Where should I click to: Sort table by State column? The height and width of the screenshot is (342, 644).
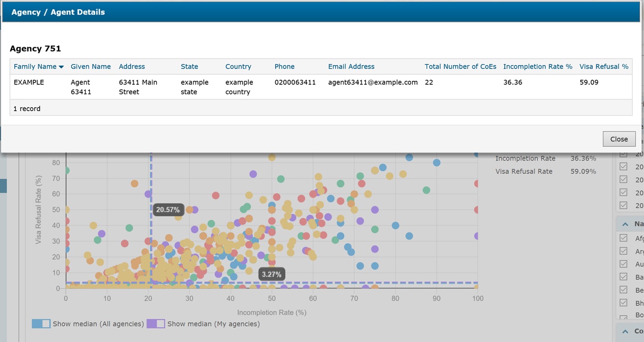190,66
